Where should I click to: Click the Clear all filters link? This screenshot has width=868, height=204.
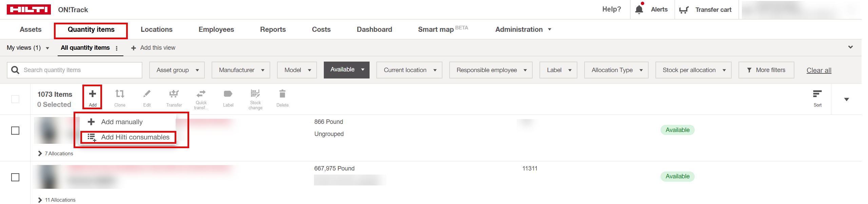click(819, 70)
